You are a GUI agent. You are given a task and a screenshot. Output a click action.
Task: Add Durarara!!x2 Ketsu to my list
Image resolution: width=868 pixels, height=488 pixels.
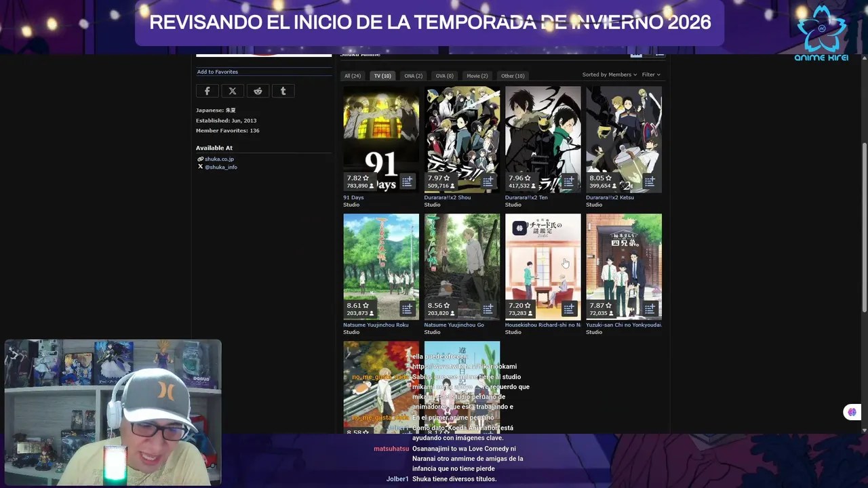tap(650, 182)
